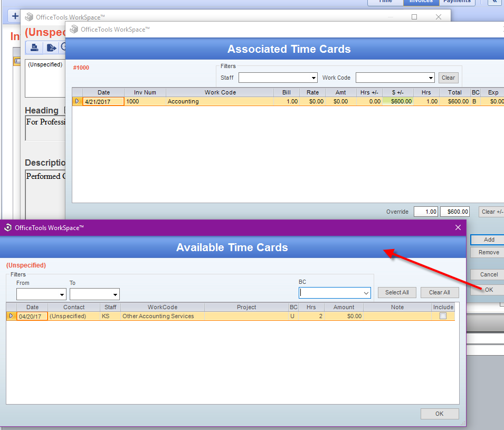The width and height of the screenshot is (504, 430).
Task: Click the red #1000 invoice number label
Action: pos(81,68)
